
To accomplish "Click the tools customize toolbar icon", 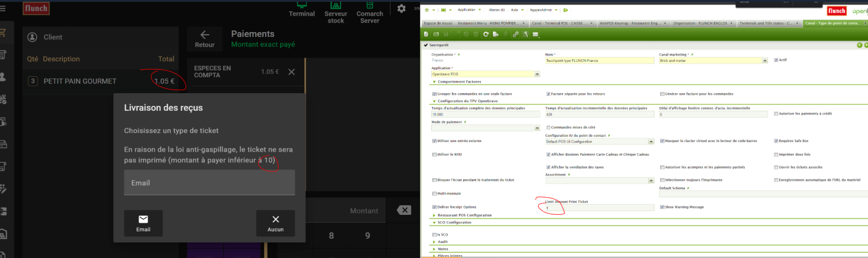I will coord(525,34).
